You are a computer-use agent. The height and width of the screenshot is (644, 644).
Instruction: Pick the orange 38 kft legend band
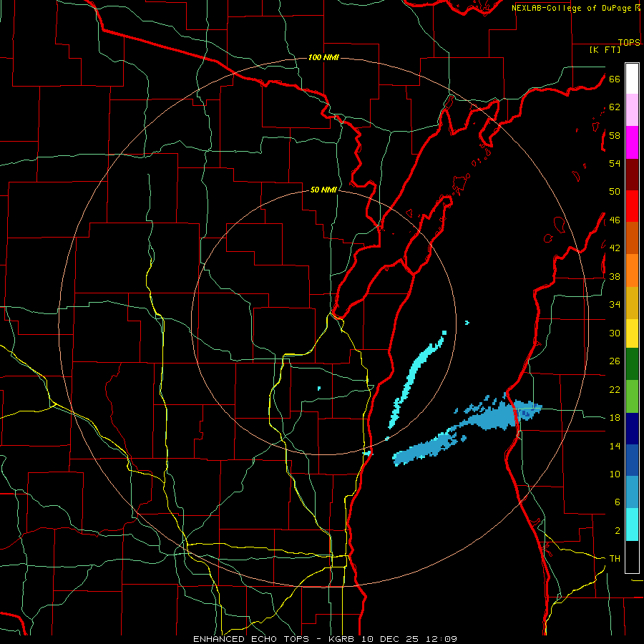pyautogui.click(x=632, y=270)
